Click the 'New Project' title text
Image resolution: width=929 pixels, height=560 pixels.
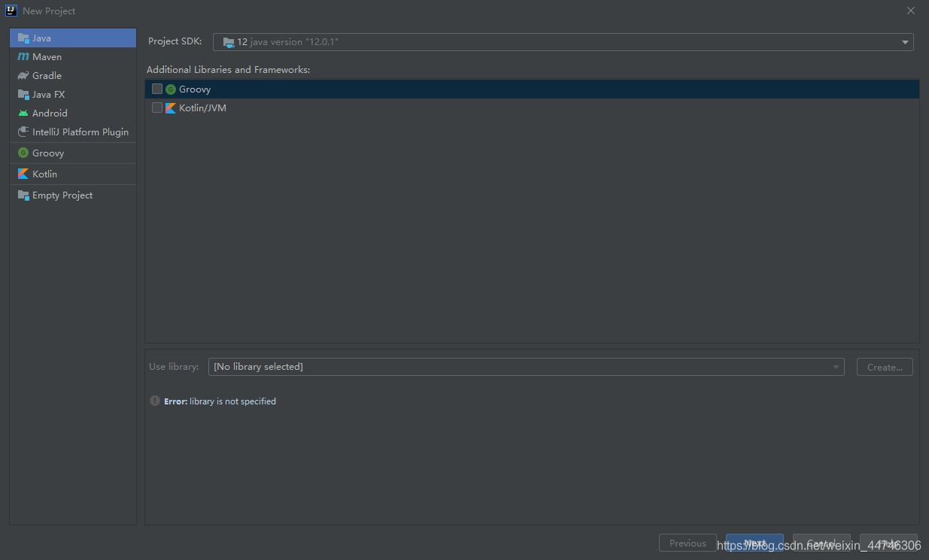pos(49,11)
